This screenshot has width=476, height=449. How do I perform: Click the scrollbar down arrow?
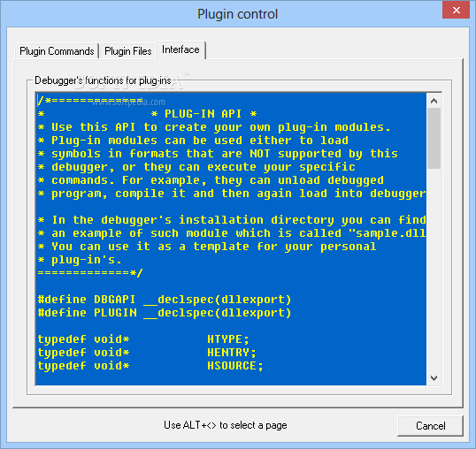click(434, 378)
